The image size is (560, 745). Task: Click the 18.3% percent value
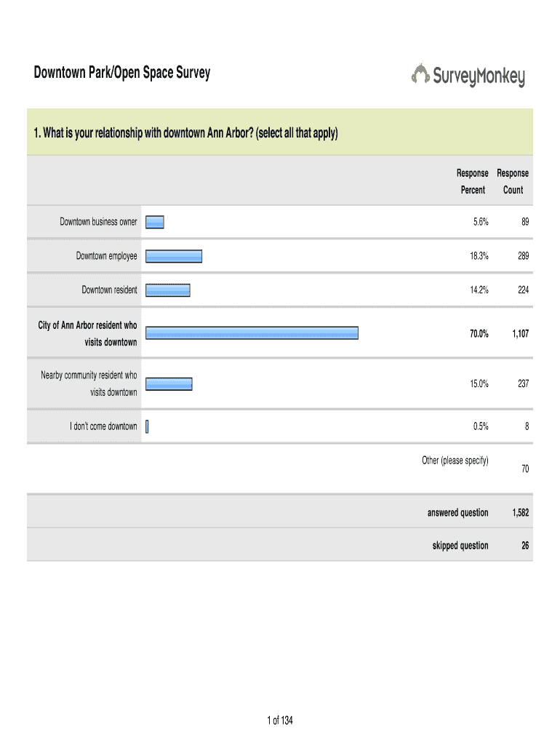click(x=478, y=256)
